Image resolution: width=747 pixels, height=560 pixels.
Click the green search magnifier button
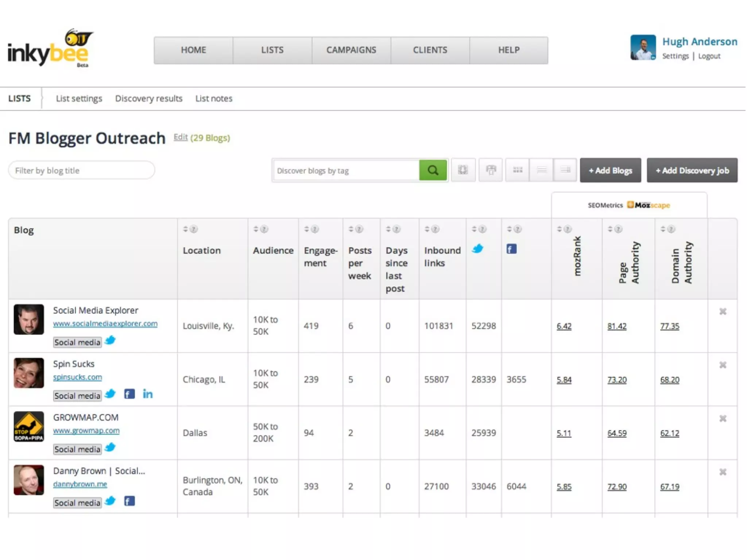pyautogui.click(x=433, y=170)
